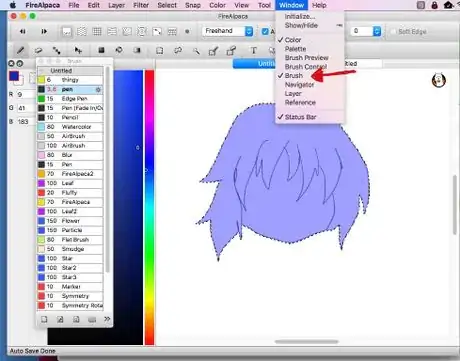Select the Move tool arrow icon

tap(78, 50)
